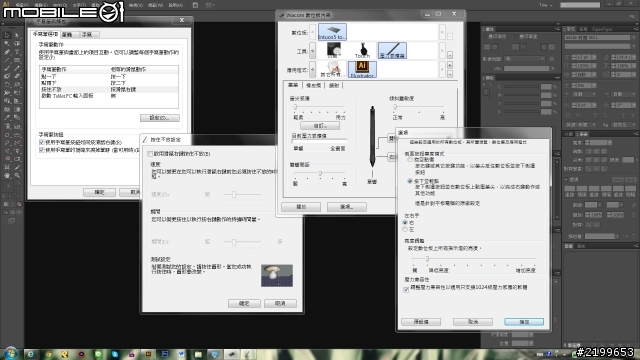Switch to Mapping tab in Wacom window

334,85
